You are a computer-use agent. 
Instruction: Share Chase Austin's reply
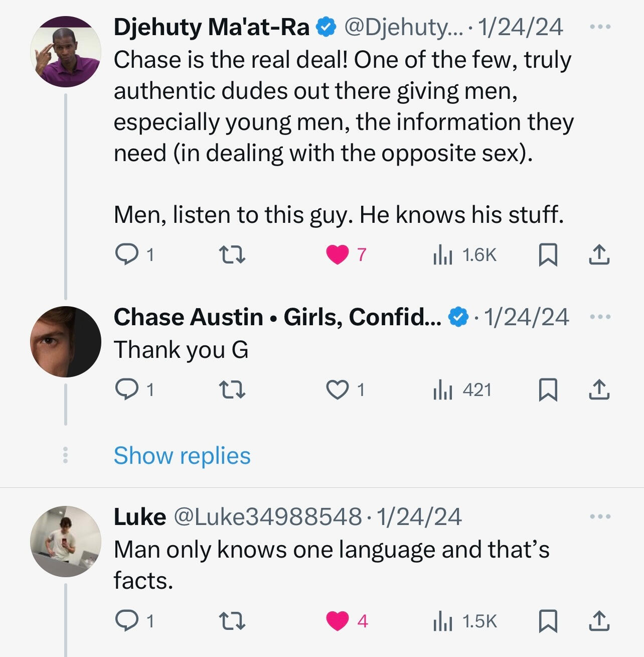coord(599,390)
